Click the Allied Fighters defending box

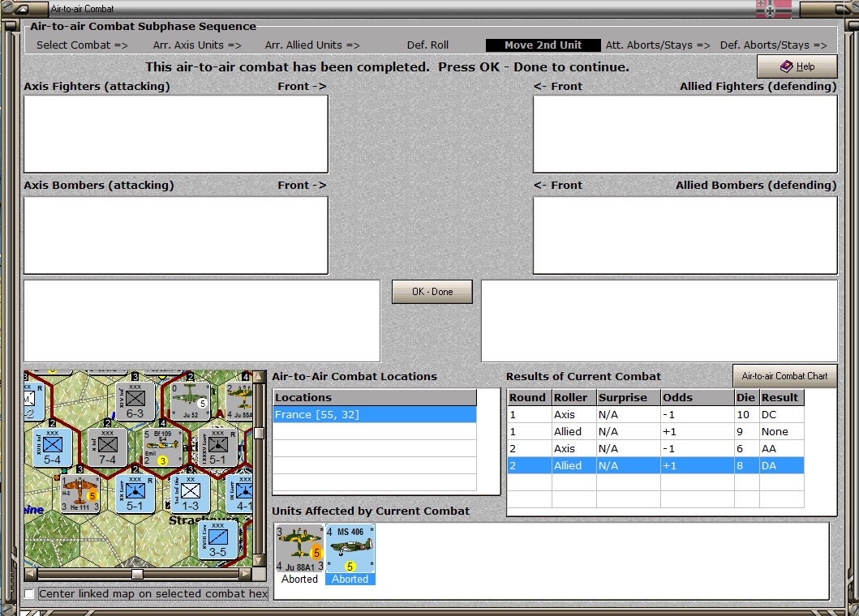pos(685,135)
